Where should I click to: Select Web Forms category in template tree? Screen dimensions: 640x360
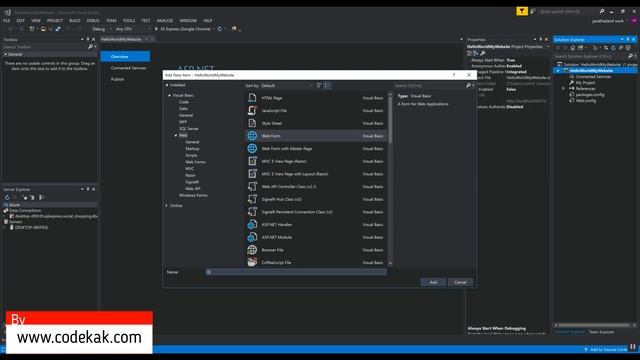coord(196,162)
